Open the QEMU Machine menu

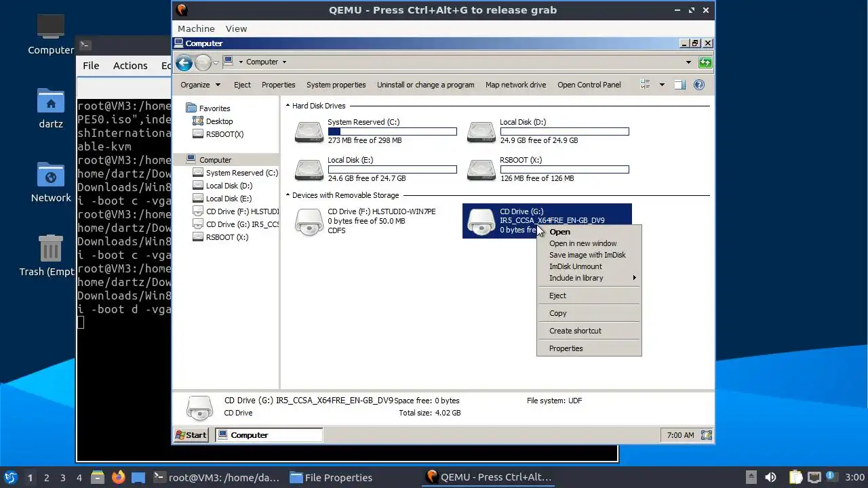pos(196,28)
